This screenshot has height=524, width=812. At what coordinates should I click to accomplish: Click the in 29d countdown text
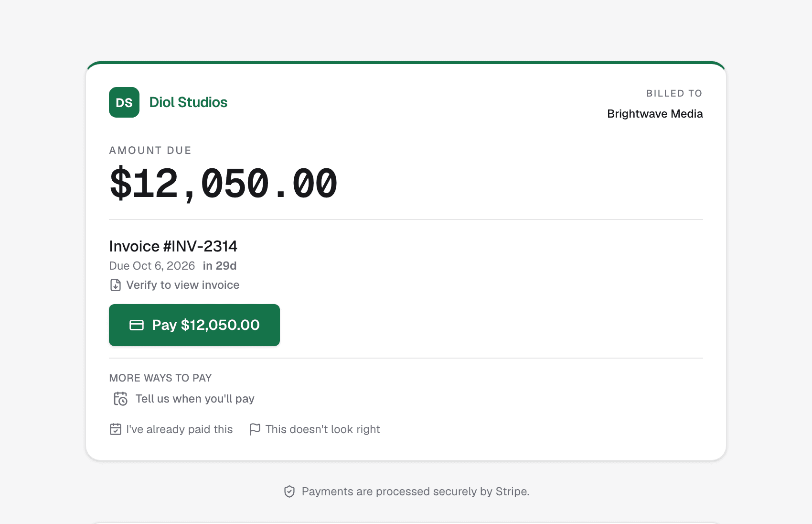tap(220, 266)
